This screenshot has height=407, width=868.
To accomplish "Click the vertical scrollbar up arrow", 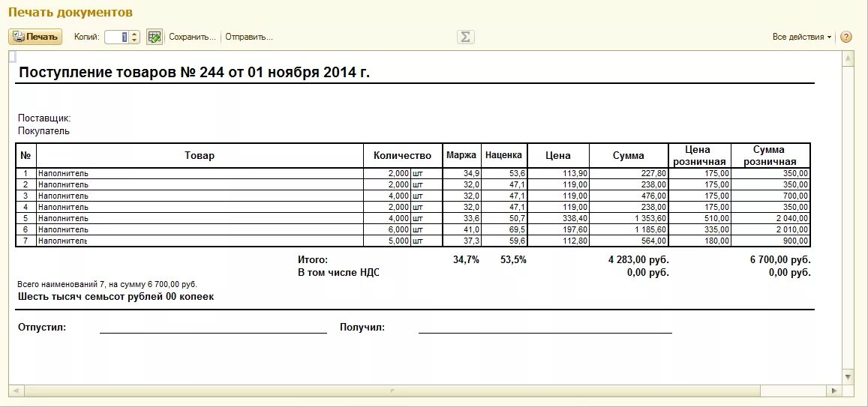I will click(848, 58).
